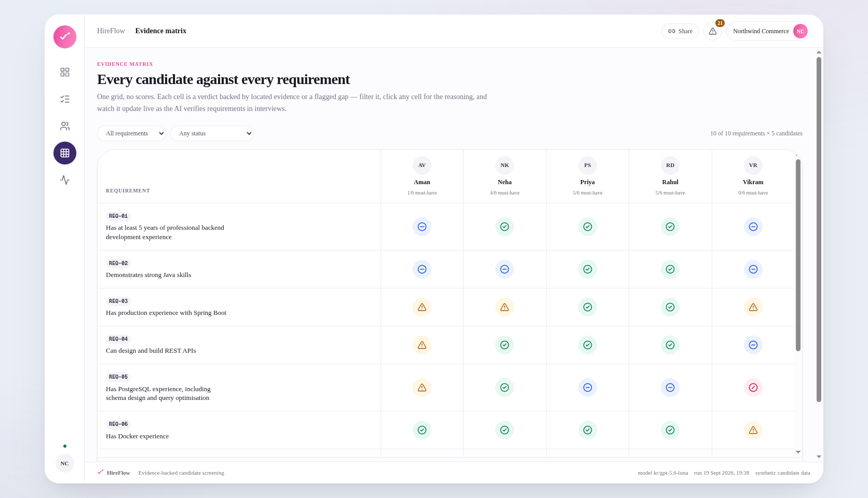Click Priya's PS column header avatar

coord(588,165)
